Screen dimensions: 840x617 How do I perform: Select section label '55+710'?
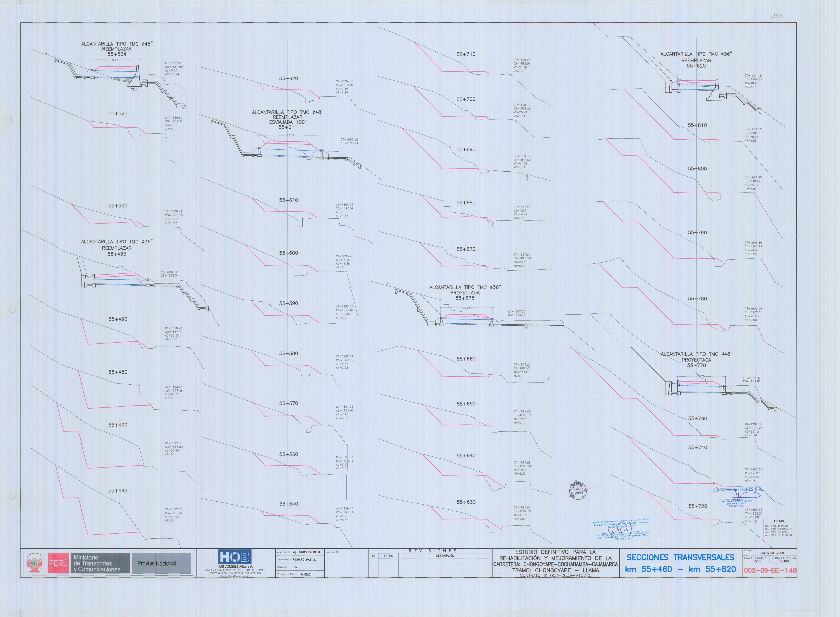click(x=466, y=54)
